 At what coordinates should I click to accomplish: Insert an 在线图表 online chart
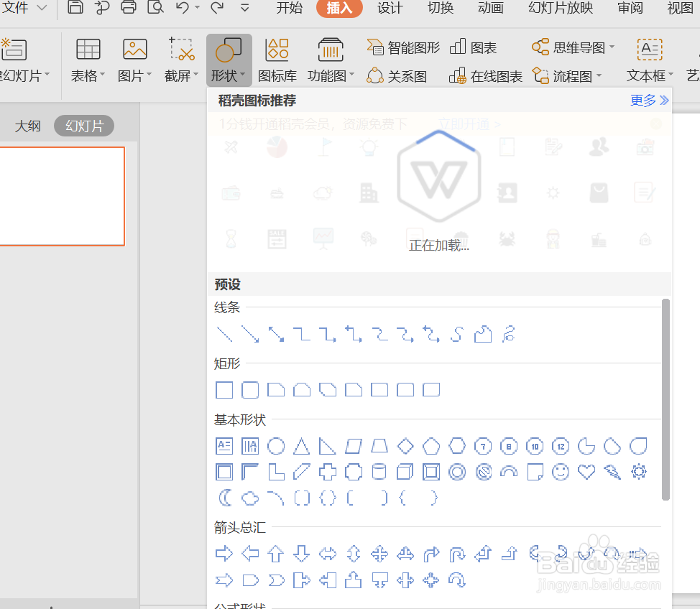[485, 76]
